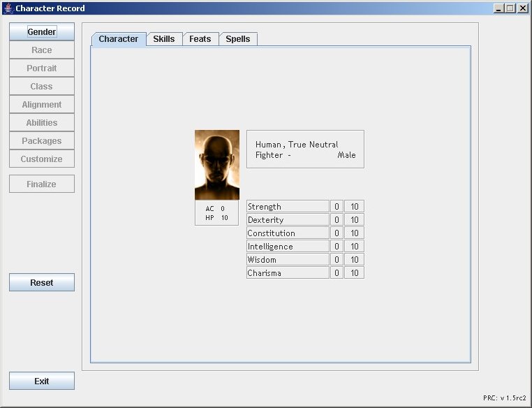
Task: Click the Exit button
Action: (x=42, y=381)
